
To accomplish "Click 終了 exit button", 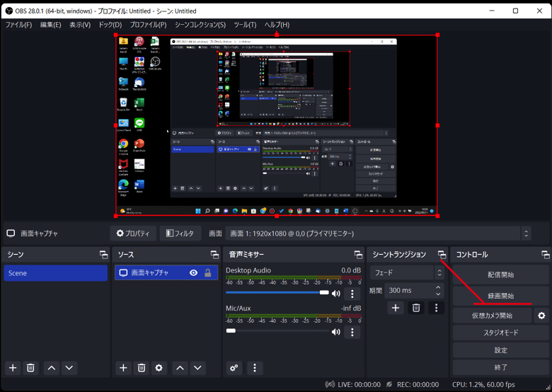I will click(x=500, y=367).
